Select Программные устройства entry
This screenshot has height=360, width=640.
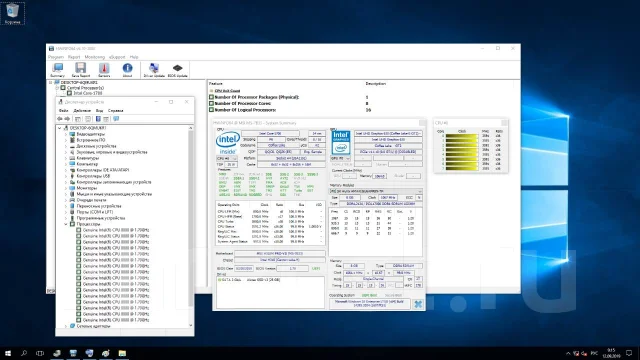click(x=101, y=218)
